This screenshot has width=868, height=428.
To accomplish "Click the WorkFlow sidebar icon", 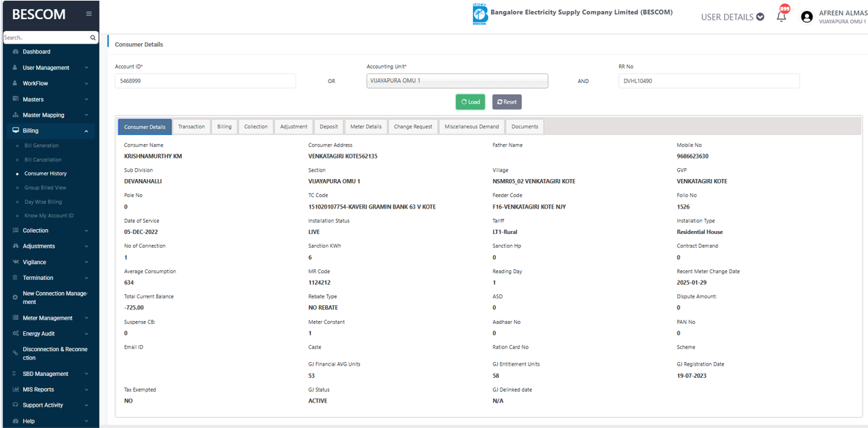I will [15, 83].
